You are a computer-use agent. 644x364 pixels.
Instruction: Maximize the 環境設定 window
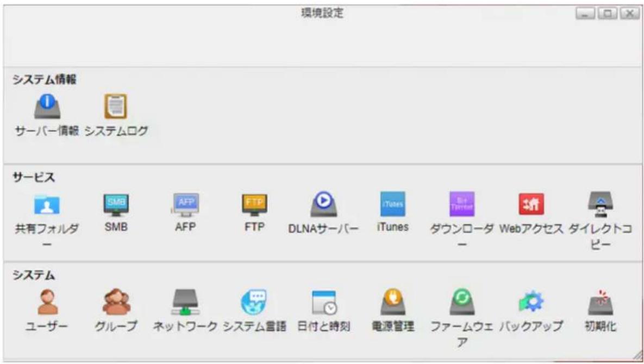click(608, 14)
